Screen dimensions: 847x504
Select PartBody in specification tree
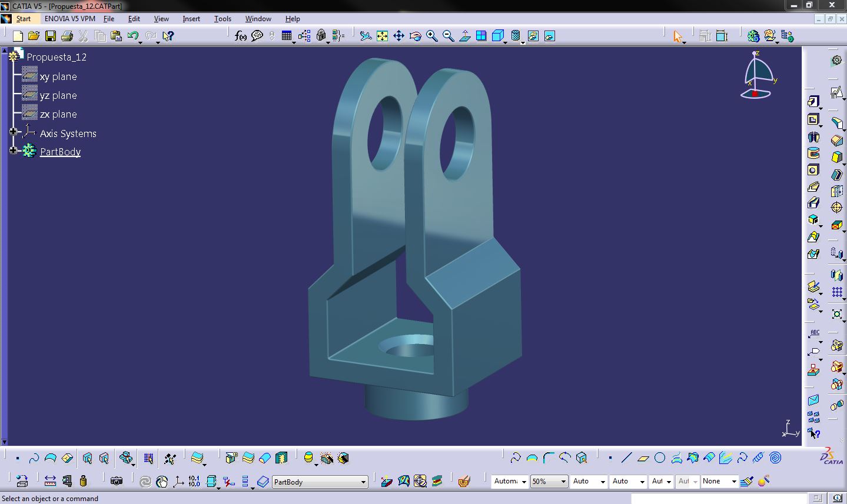[x=60, y=152]
